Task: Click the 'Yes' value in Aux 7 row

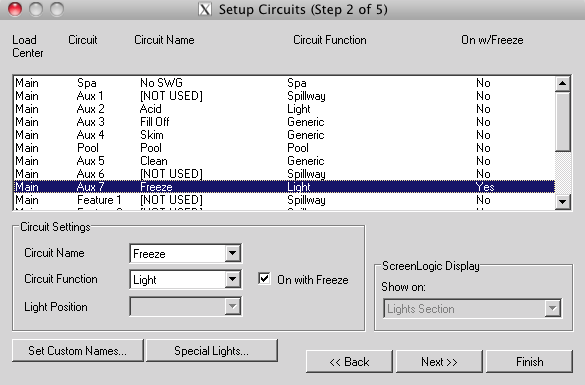Action: tap(485, 187)
